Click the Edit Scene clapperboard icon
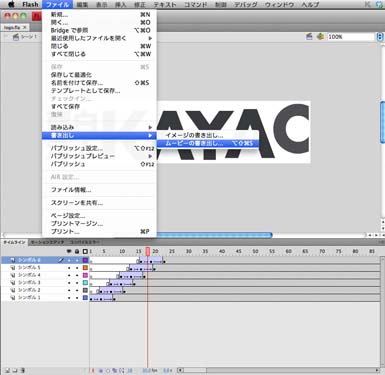Viewport: 385px width, 375px height. [x=309, y=37]
